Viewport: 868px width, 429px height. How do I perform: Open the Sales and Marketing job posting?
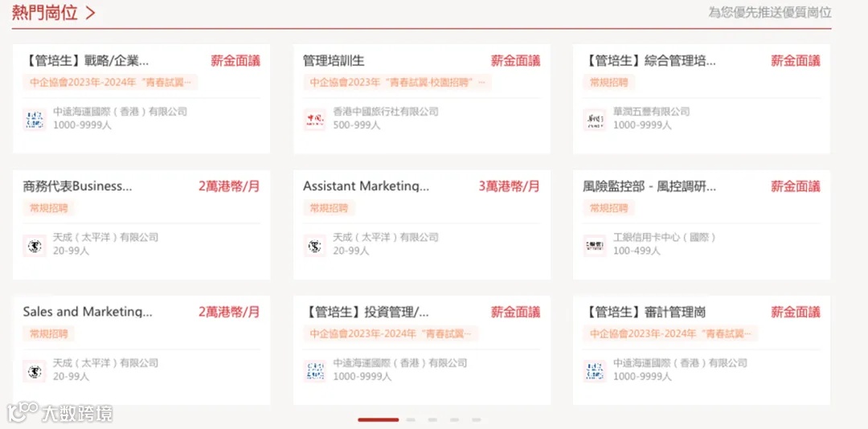tap(88, 313)
